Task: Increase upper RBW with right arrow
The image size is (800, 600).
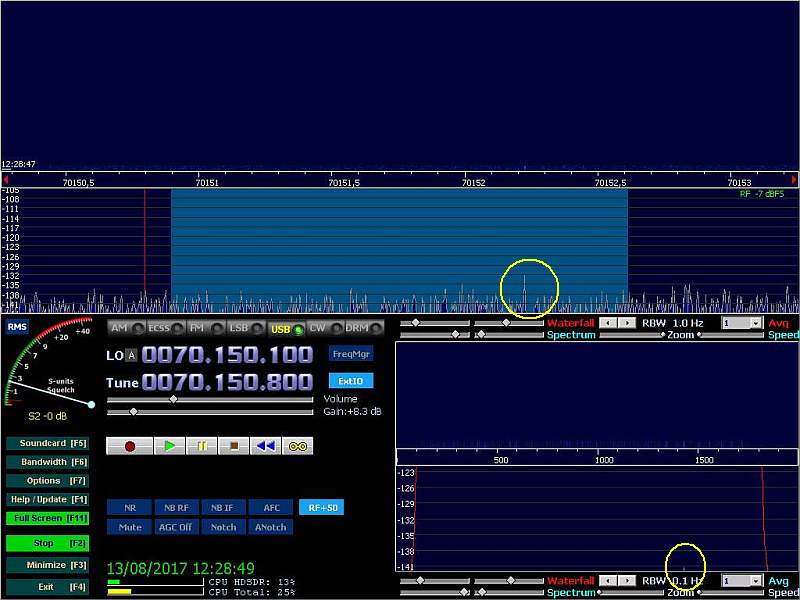Action: (x=627, y=324)
